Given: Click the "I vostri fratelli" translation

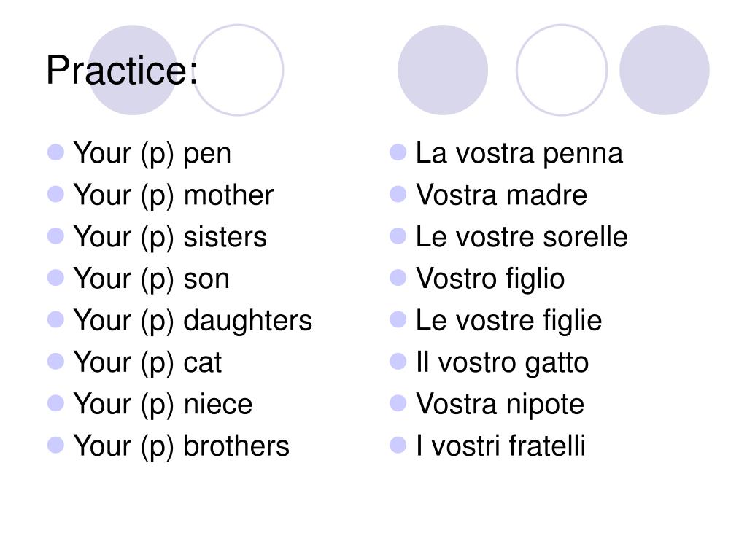Looking at the screenshot, I should [500, 446].
